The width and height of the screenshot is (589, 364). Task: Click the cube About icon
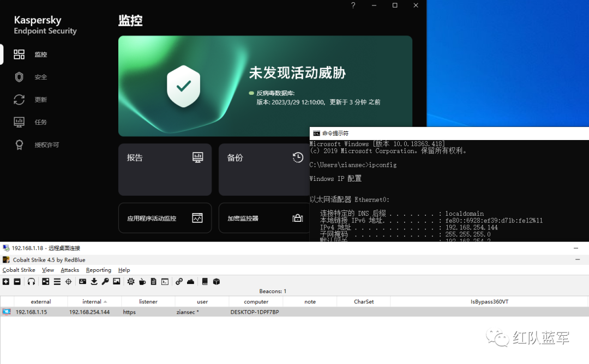coord(217,281)
